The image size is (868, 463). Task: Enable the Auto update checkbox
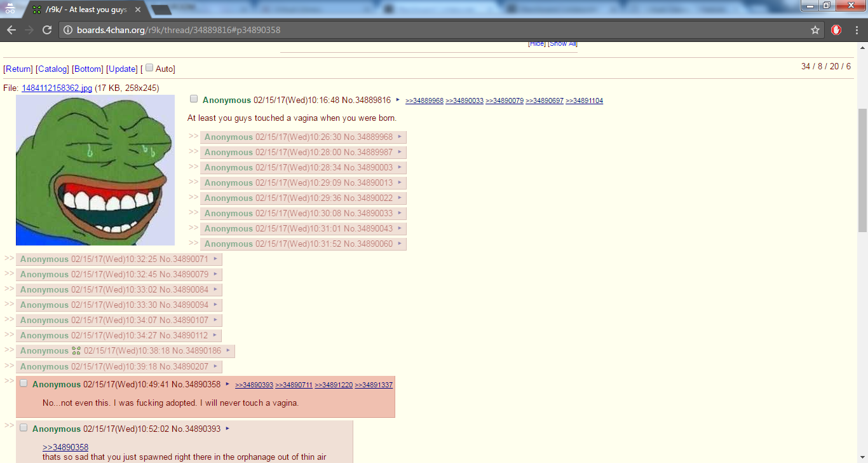149,68
